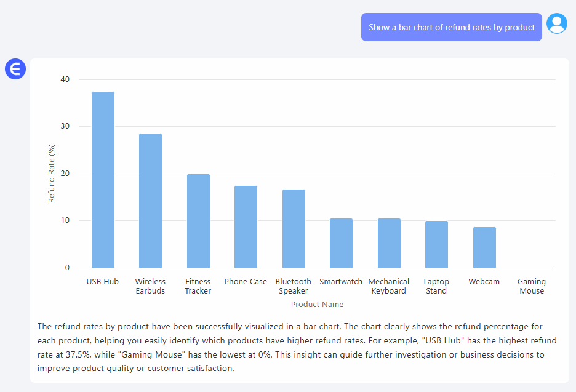Screen dimensions: 576x392
Task: Click the USB Hub bar
Action: pyautogui.click(x=103, y=180)
